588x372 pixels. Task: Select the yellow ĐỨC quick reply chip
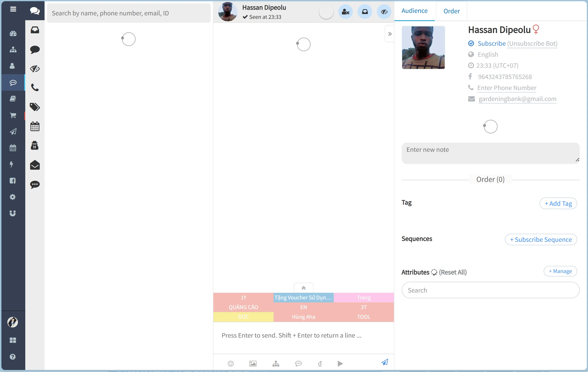click(243, 317)
